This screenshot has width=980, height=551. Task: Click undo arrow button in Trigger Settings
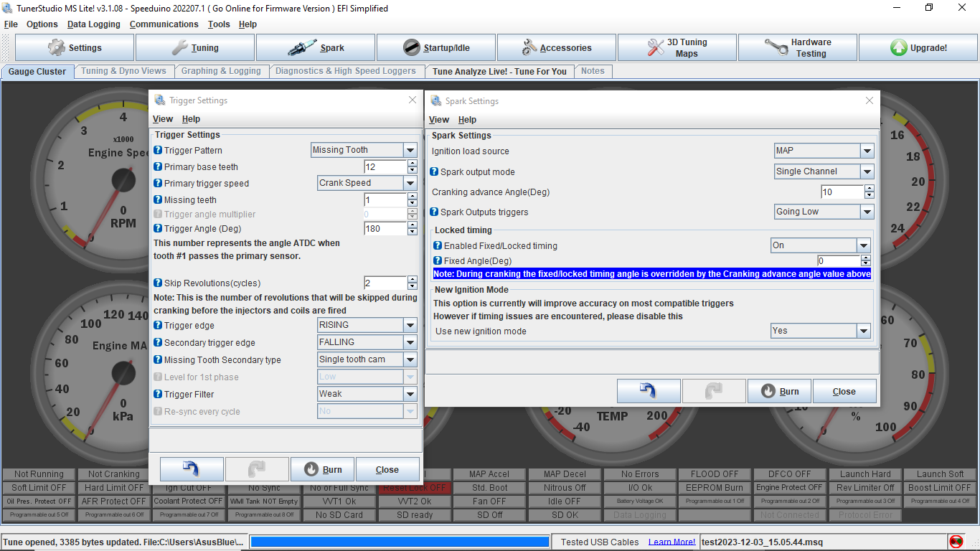(192, 469)
